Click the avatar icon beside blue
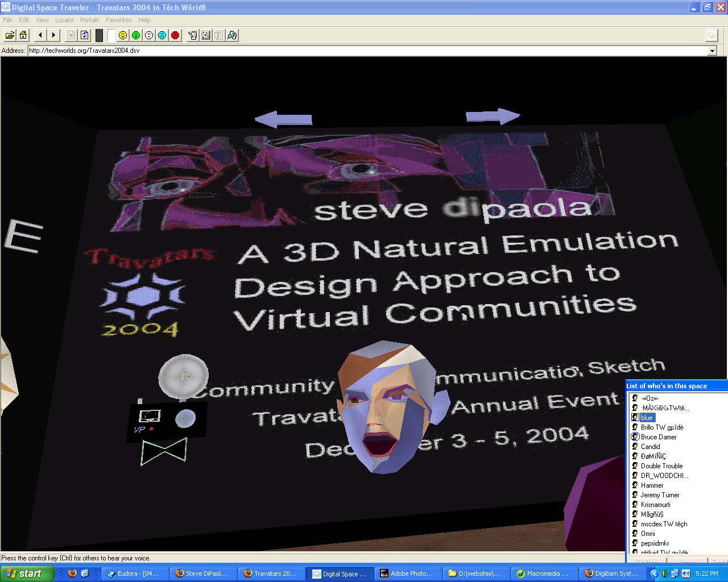 pos(635,417)
